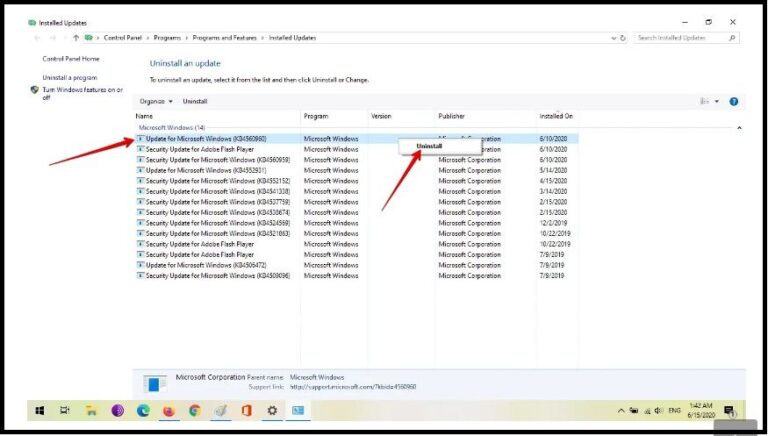Screen dimensions: 768x436
Task: Open the purple Tor Browser taskbar icon
Action: click(x=118, y=411)
